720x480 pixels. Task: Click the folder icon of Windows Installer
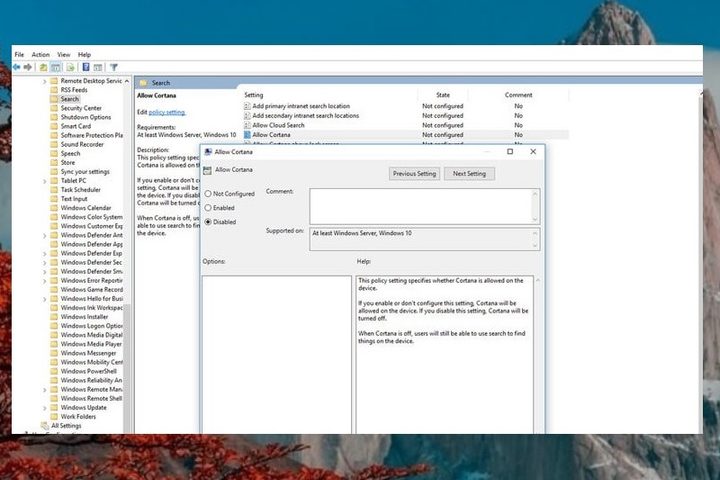click(54, 317)
